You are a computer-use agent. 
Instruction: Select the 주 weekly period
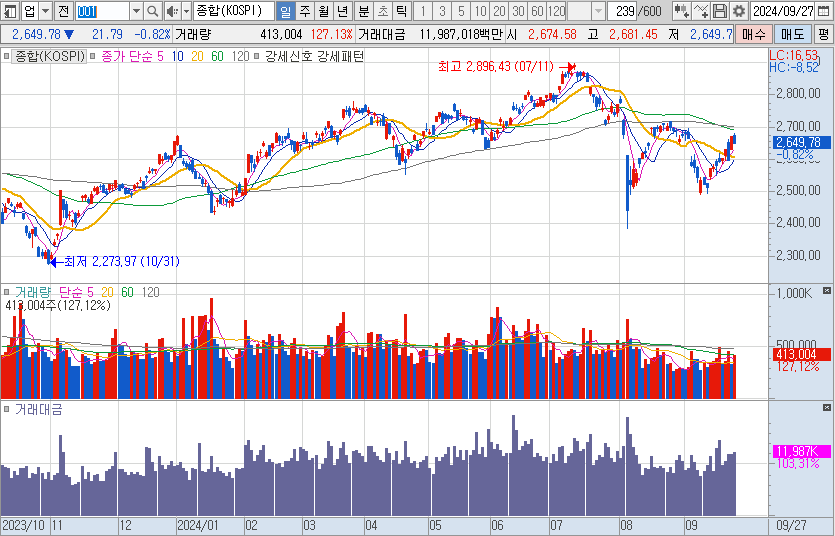click(x=305, y=11)
